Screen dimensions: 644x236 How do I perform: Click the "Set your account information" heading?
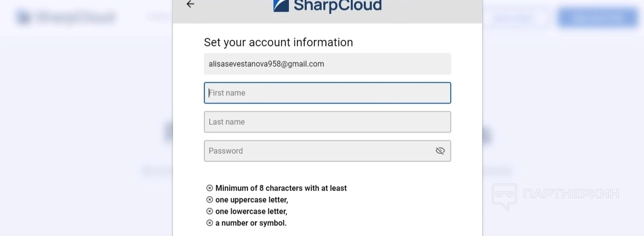pos(278,43)
